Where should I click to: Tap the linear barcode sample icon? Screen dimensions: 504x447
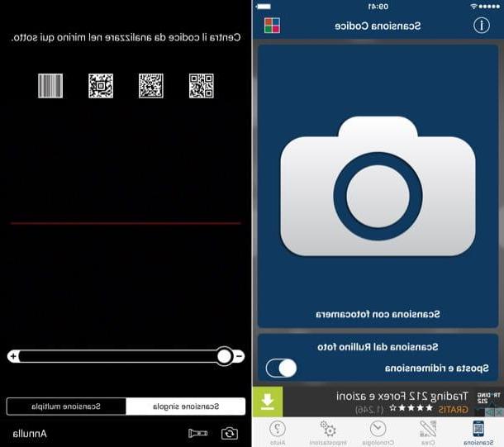(x=50, y=86)
